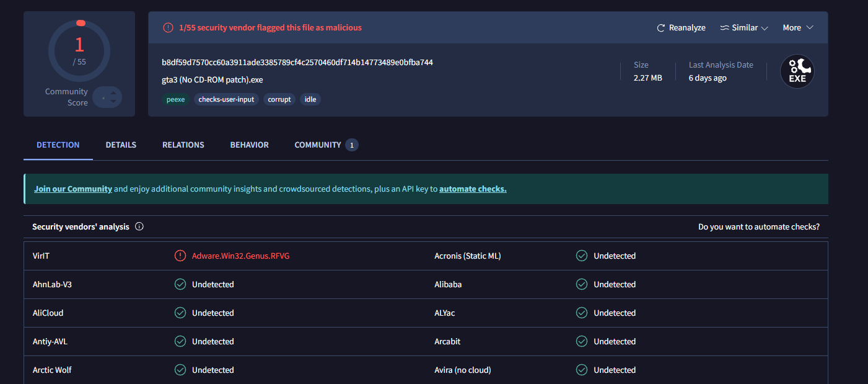Screen dimensions: 868x384
Task: Open the Behavior tab
Action: click(x=249, y=145)
